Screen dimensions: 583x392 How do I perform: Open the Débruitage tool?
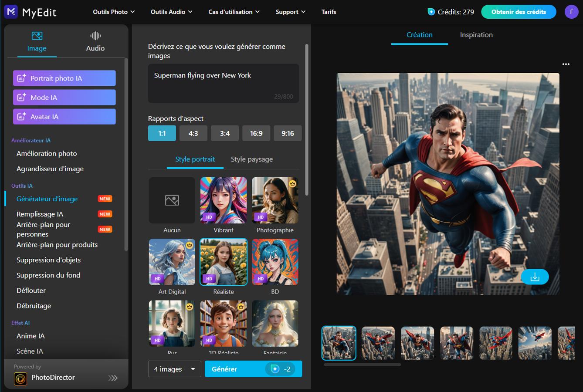[34, 306]
